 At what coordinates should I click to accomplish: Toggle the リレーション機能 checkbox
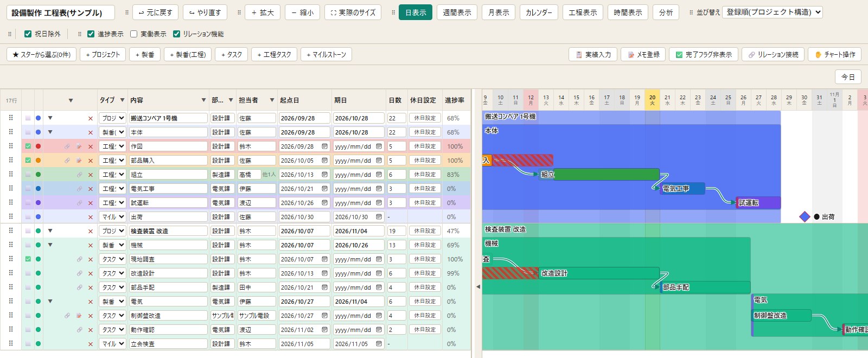[176, 34]
